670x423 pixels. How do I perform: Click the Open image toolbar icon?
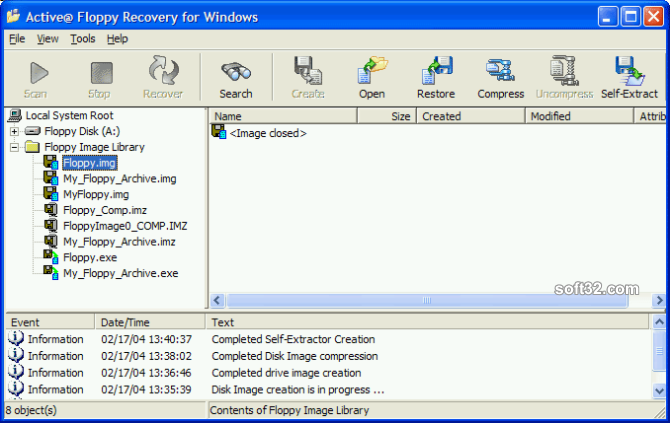[x=372, y=70]
